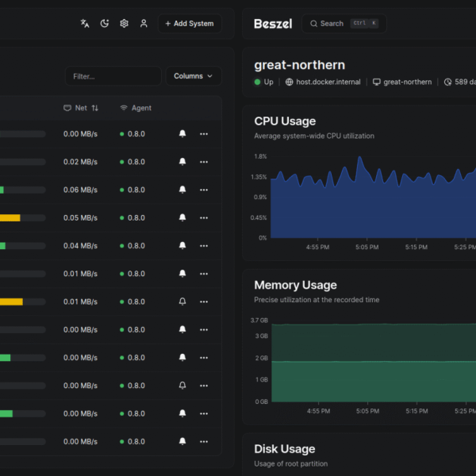The image size is (476, 476).
Task: Sort by the Net column header
Action: coord(81,108)
